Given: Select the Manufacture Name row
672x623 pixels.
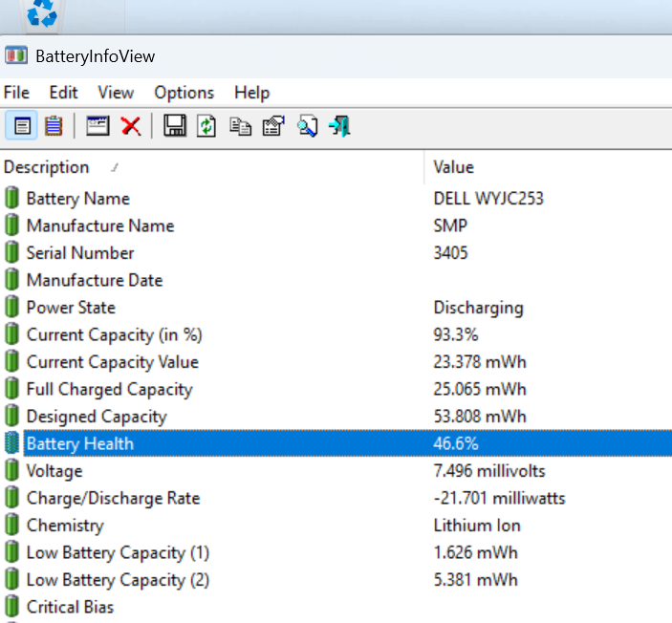Looking at the screenshot, I should pyautogui.click(x=336, y=226).
